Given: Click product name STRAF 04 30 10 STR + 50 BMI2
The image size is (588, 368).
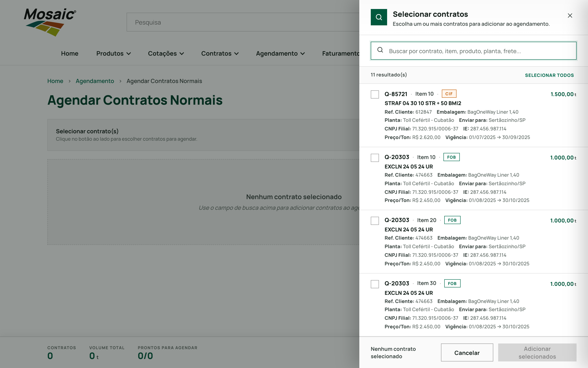Looking at the screenshot, I should [x=423, y=103].
